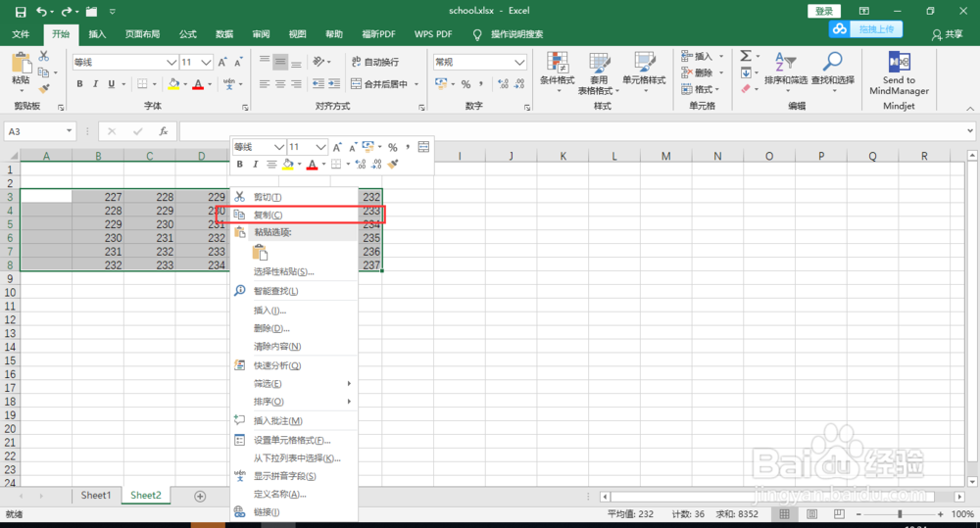Click the percent icon in mini toolbar
This screenshot has width=980, height=528.
393,148
